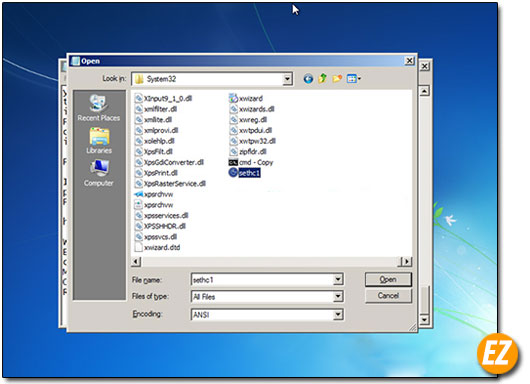Open Libraries in the sidebar

pos(99,141)
